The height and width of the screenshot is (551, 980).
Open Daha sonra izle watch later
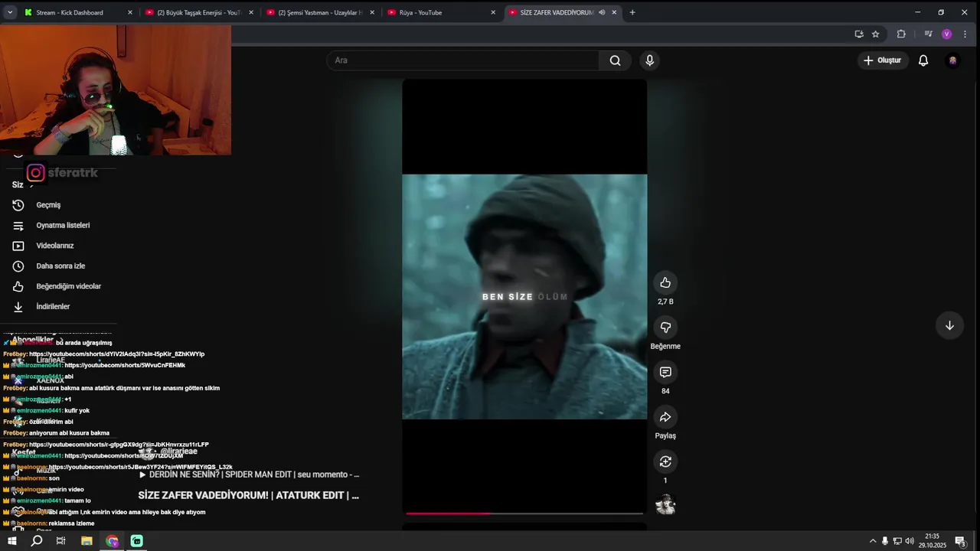(x=60, y=266)
